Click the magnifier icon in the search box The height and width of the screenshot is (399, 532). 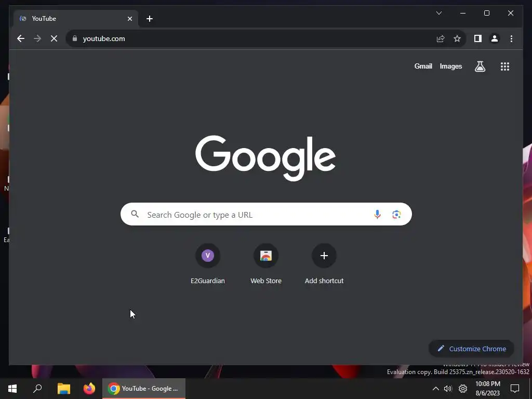[135, 214]
